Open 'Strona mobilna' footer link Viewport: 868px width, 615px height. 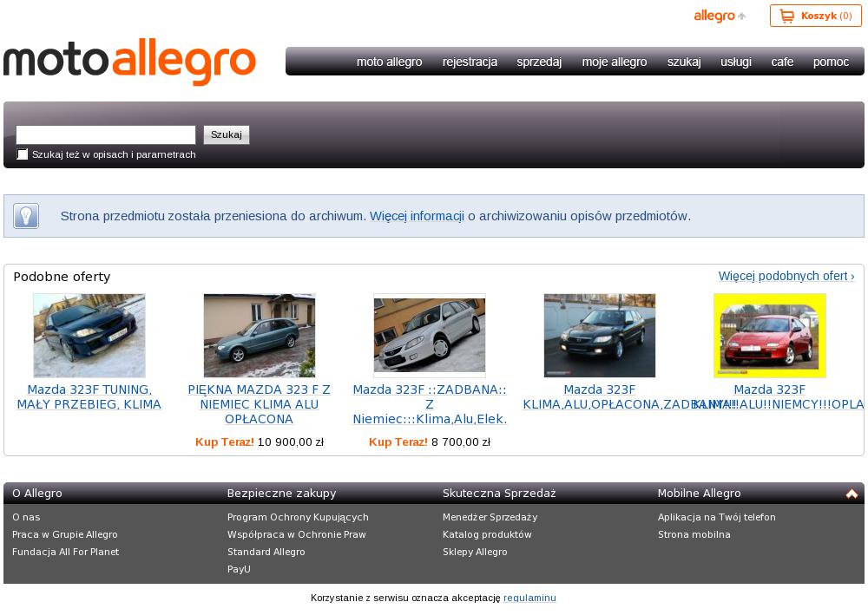[694, 534]
